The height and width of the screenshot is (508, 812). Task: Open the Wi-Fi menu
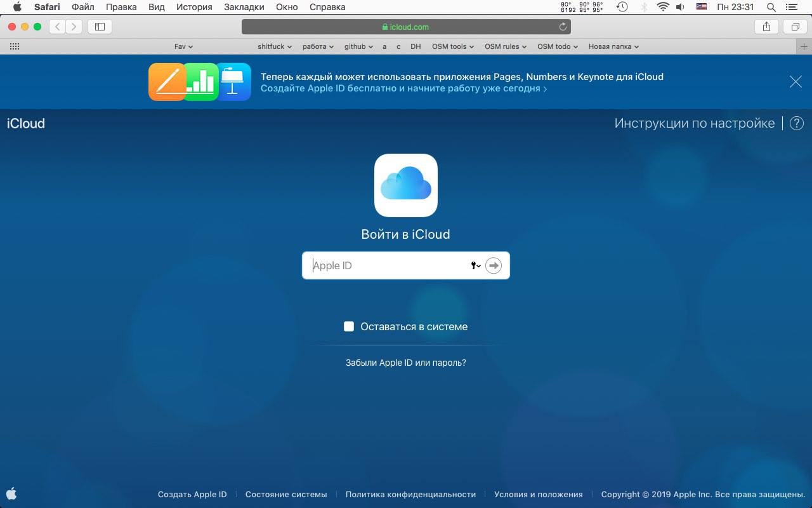(663, 7)
